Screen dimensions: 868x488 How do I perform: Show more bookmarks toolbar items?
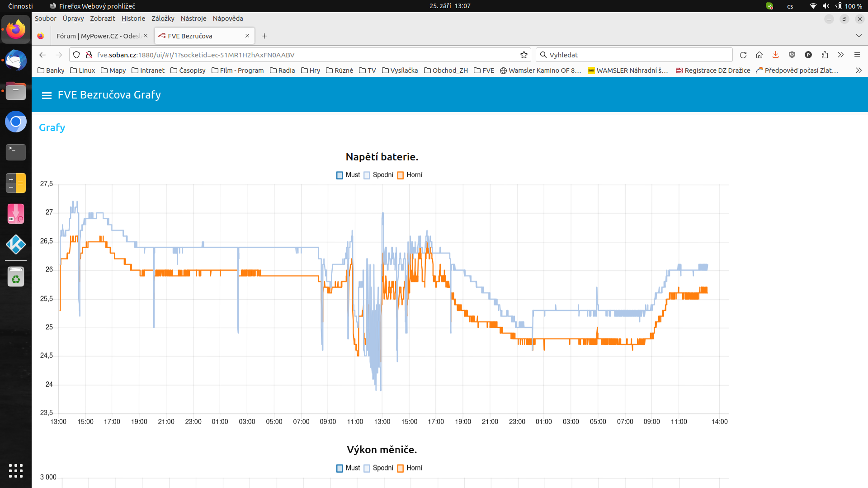click(859, 70)
